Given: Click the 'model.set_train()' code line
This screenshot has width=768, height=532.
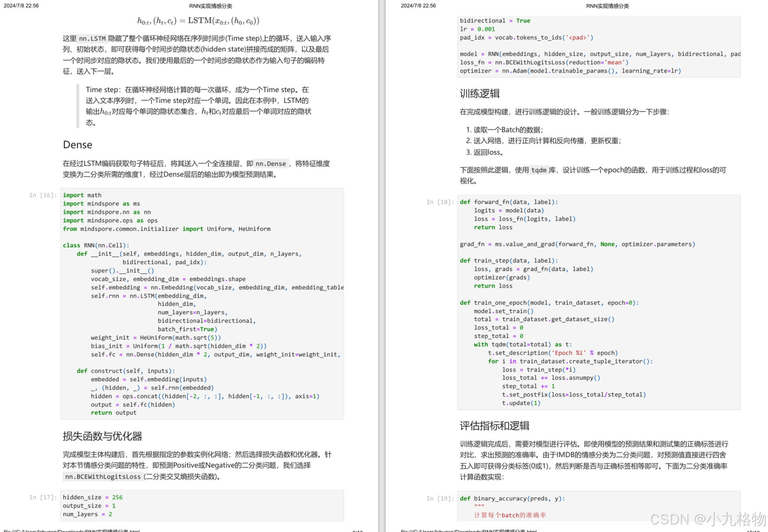Looking at the screenshot, I should pyautogui.click(x=504, y=311).
